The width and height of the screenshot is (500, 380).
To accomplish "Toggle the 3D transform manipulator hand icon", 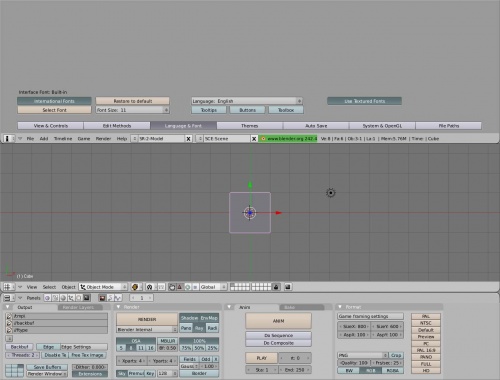I will [172, 287].
